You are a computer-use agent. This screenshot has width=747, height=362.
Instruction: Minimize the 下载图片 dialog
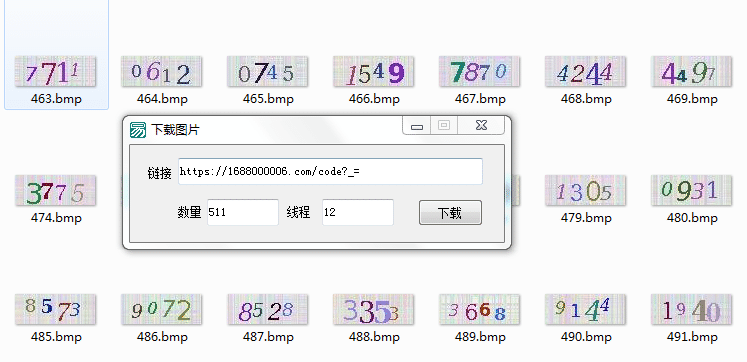click(x=417, y=126)
